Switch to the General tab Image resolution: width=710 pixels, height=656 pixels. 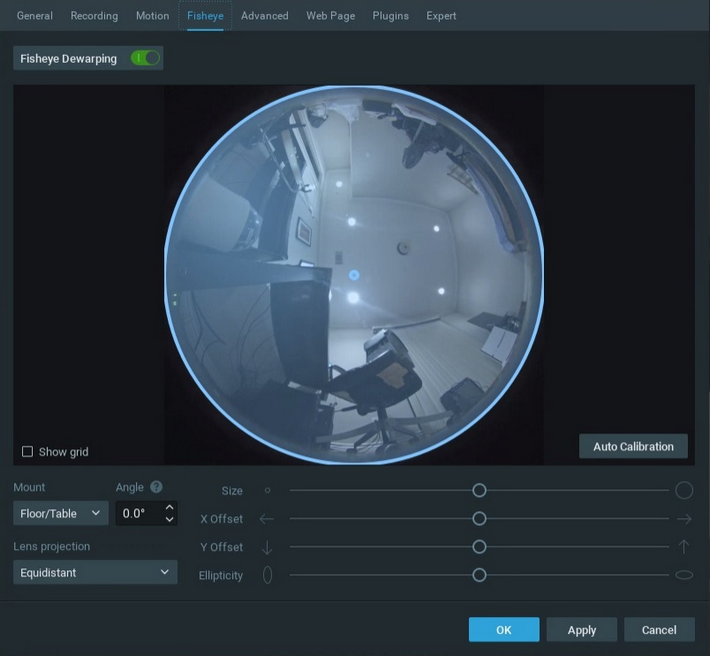coord(34,16)
